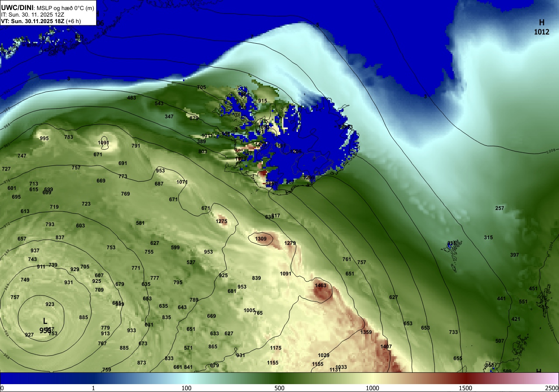This screenshot has width=559, height=392.
Task: Click the 0 tick on color scale
Action: (x=2, y=388)
